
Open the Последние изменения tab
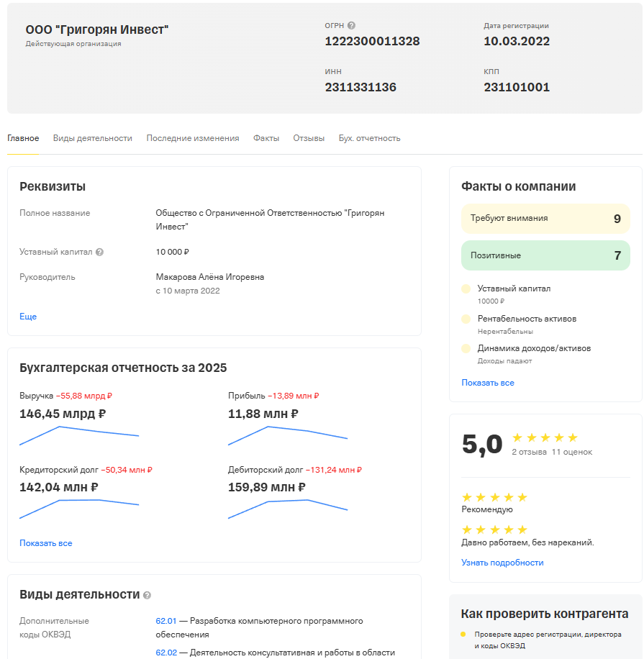[x=193, y=138]
